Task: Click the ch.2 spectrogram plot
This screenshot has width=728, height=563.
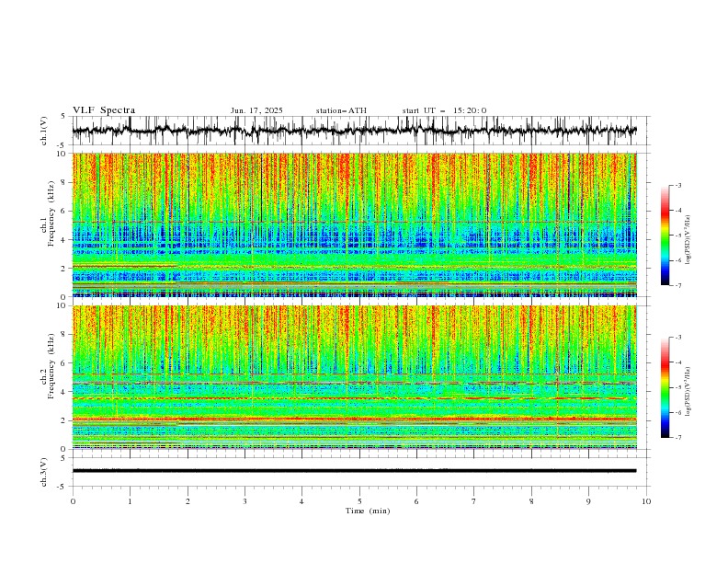Action: tap(354, 377)
